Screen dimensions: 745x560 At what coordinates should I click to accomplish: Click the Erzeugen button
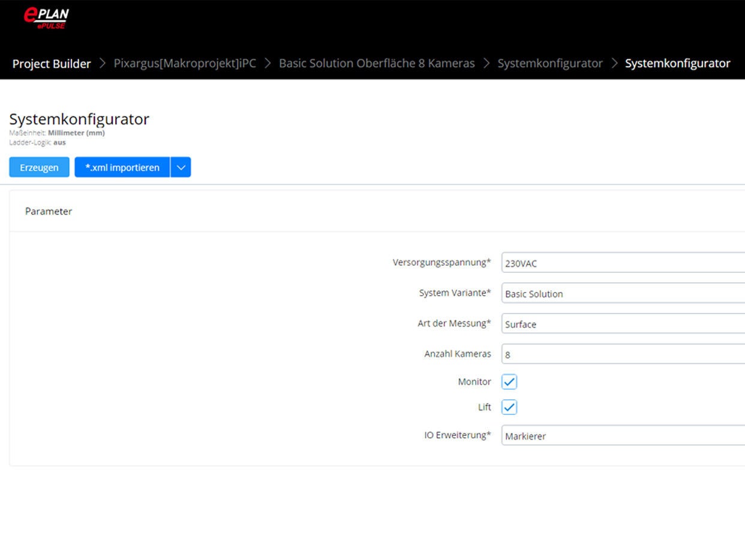(38, 167)
